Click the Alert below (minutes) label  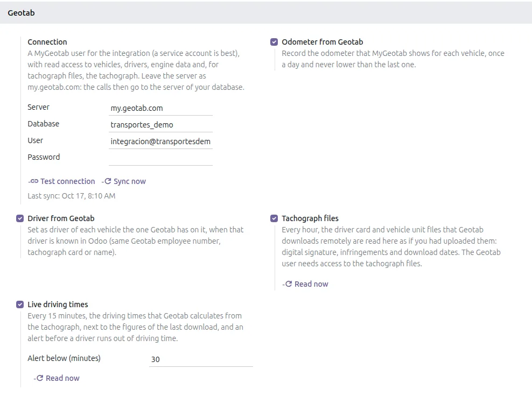coord(64,358)
